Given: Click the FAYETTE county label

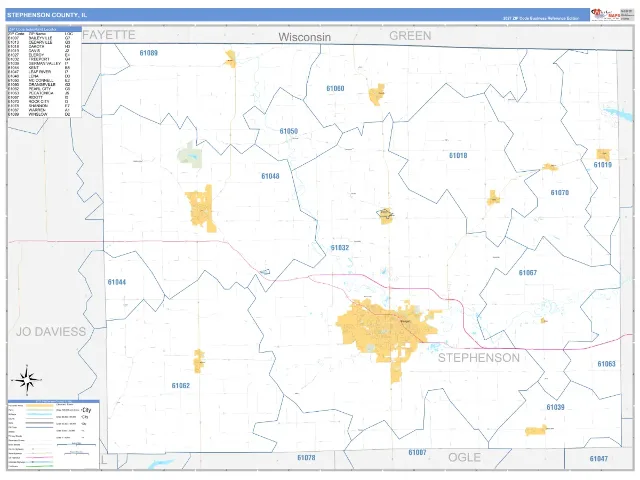Looking at the screenshot, I should [109, 35].
